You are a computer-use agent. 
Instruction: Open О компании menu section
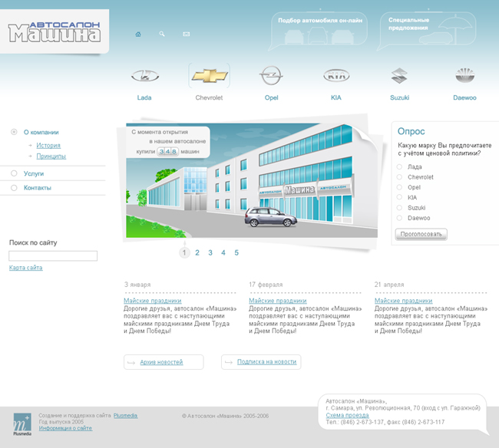click(41, 132)
